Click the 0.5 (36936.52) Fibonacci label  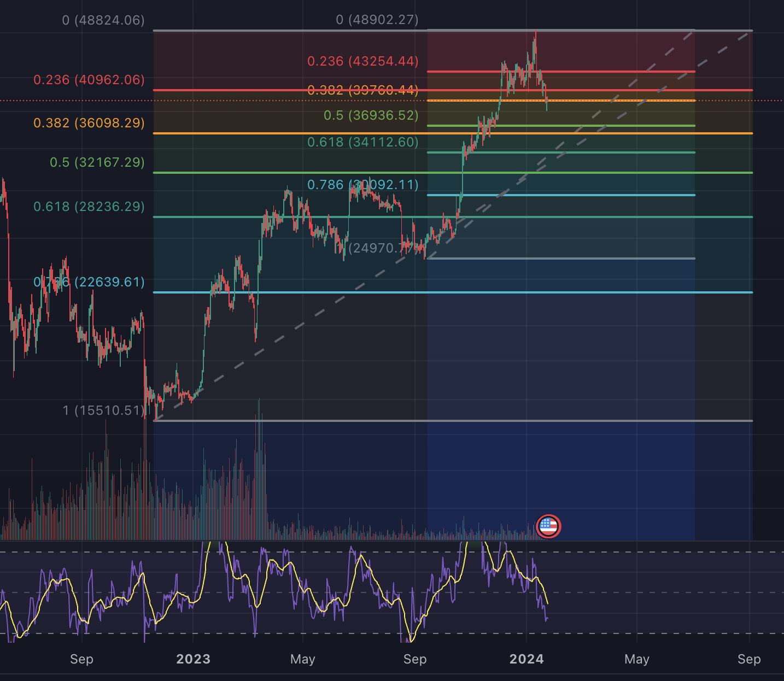coord(371,115)
